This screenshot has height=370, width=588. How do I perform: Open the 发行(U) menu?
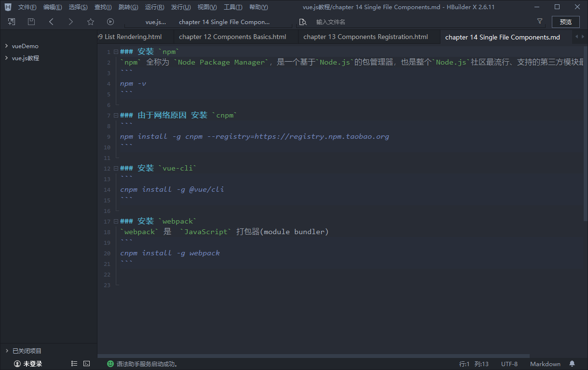click(x=181, y=7)
